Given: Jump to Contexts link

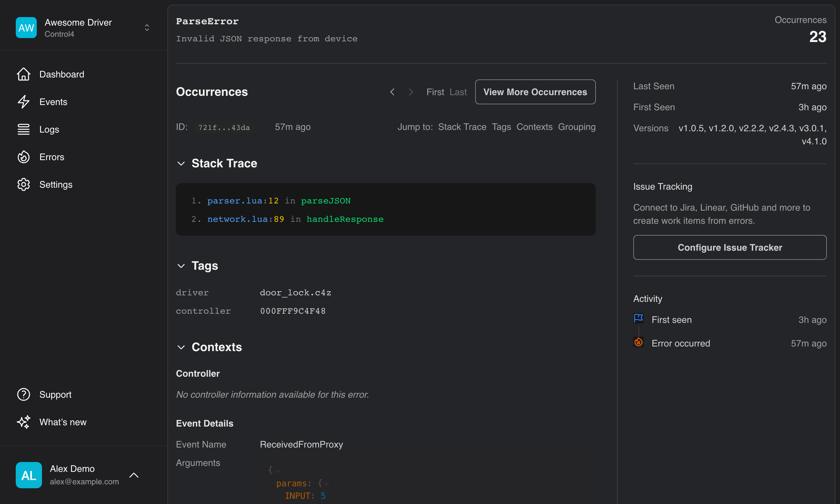Looking at the screenshot, I should pos(534,127).
